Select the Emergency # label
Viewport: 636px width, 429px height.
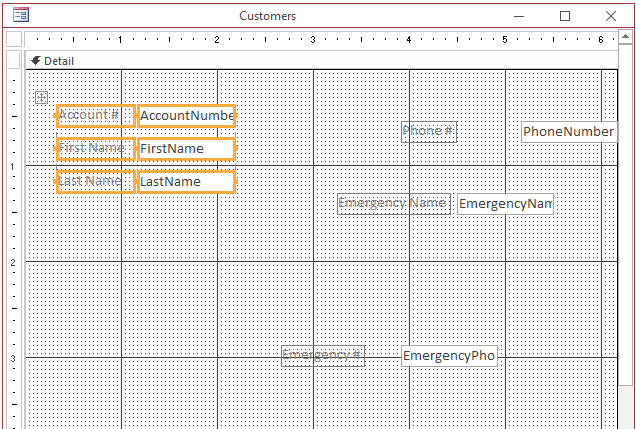pos(323,356)
